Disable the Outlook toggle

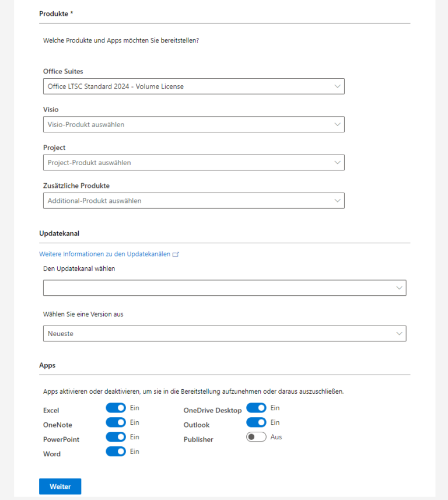[257, 422]
